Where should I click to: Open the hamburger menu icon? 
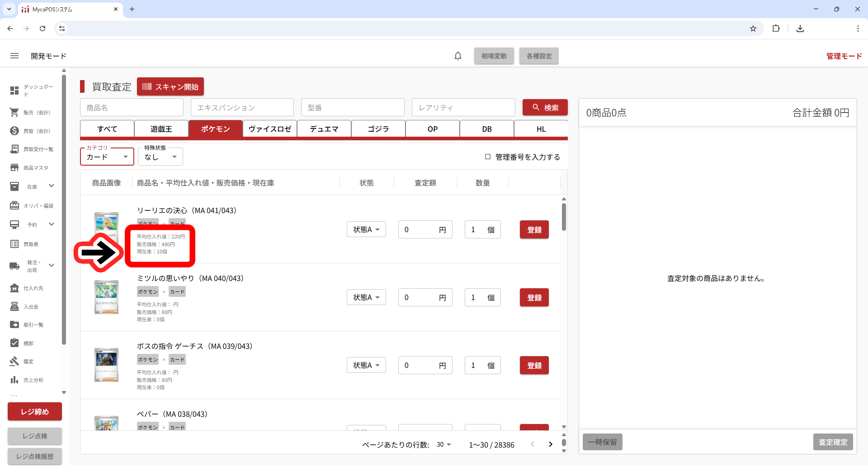pos(14,56)
